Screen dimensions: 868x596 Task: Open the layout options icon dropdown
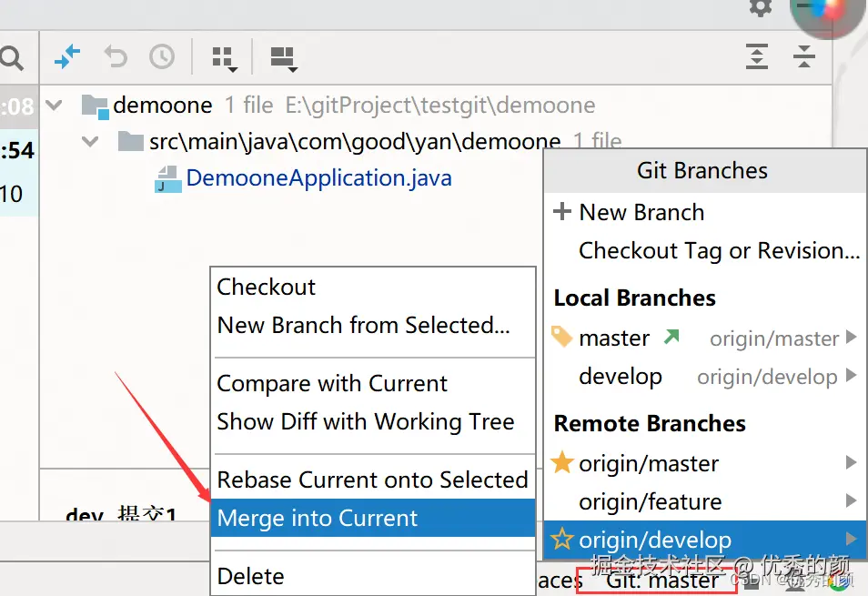(284, 59)
